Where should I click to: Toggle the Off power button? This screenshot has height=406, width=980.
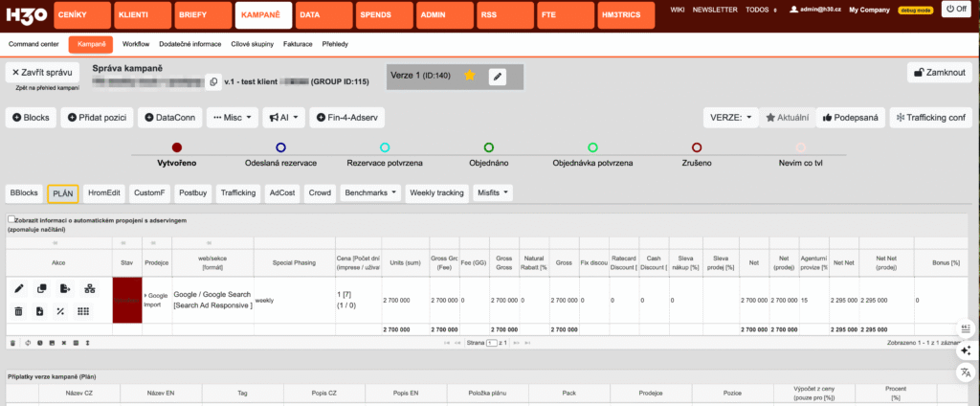pyautogui.click(x=955, y=9)
